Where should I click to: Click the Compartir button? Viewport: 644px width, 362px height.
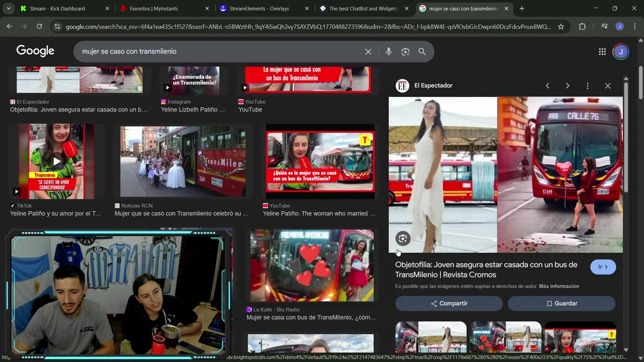pyautogui.click(x=449, y=303)
